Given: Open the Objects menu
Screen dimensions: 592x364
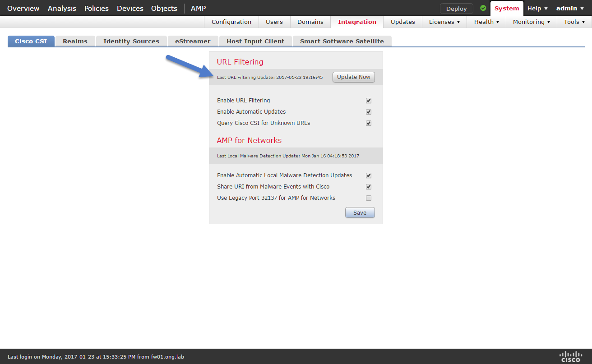Looking at the screenshot, I should tap(164, 8).
